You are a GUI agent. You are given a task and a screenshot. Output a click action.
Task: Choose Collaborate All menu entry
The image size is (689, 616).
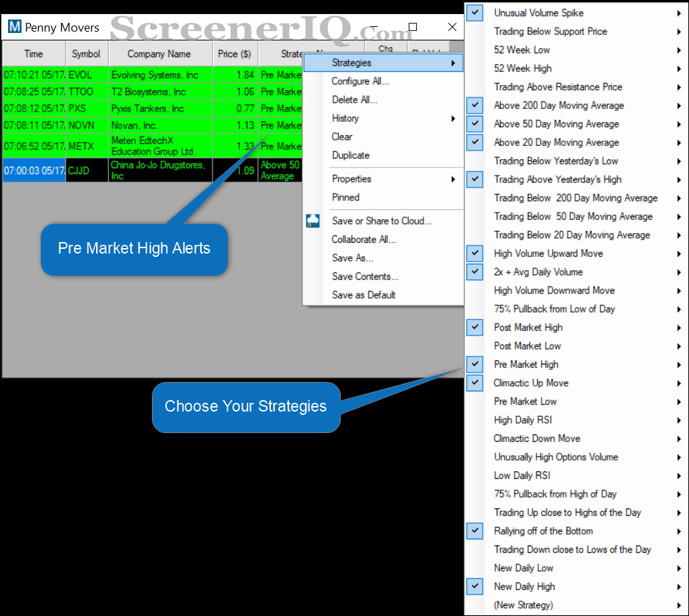[x=364, y=239]
